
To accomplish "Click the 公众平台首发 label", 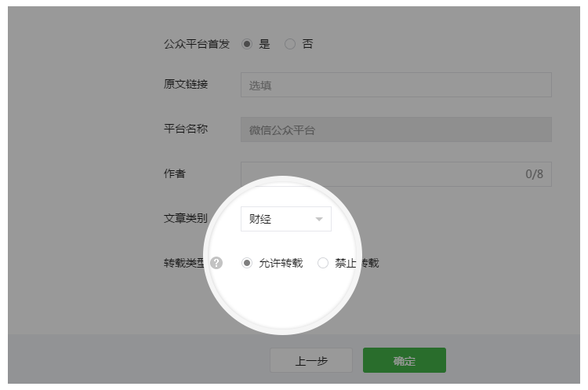I will 196,45.
